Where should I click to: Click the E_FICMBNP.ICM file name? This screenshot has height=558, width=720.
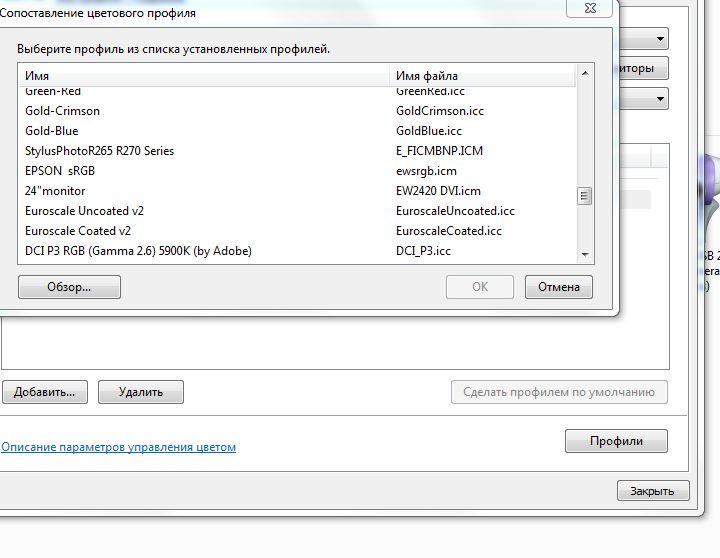[439, 151]
